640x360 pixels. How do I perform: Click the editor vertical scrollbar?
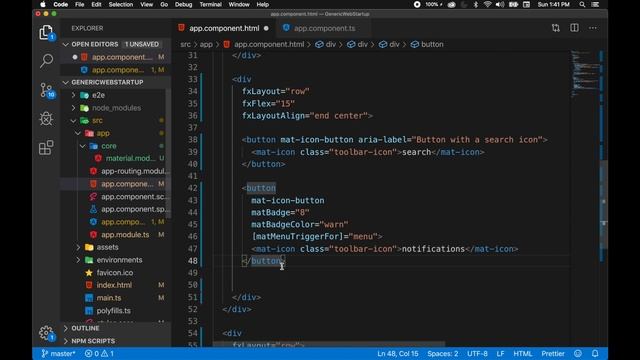pyautogui.click(x=604, y=204)
